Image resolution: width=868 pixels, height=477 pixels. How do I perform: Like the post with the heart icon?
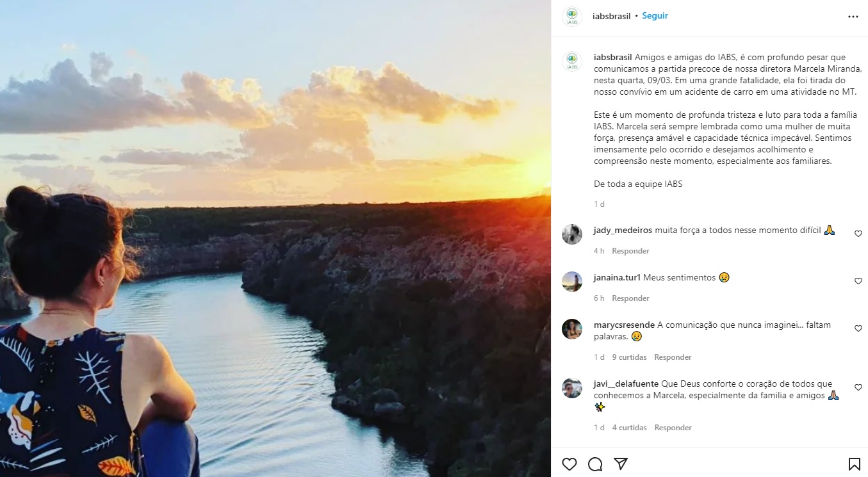tap(569, 464)
